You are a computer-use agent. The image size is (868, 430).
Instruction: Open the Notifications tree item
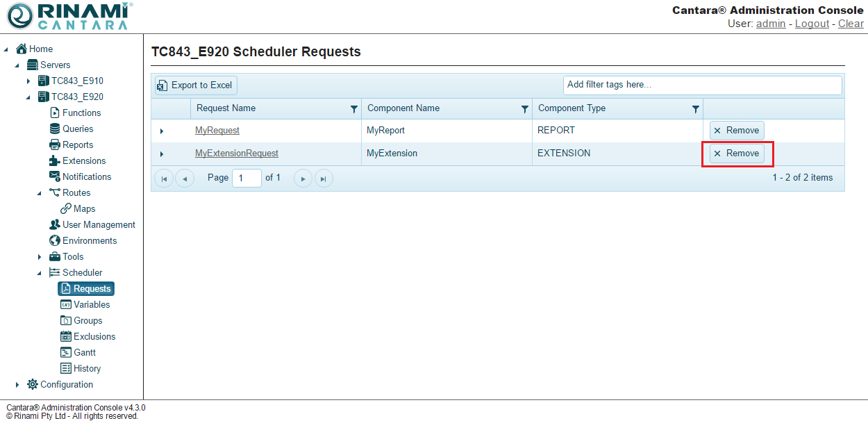click(86, 177)
